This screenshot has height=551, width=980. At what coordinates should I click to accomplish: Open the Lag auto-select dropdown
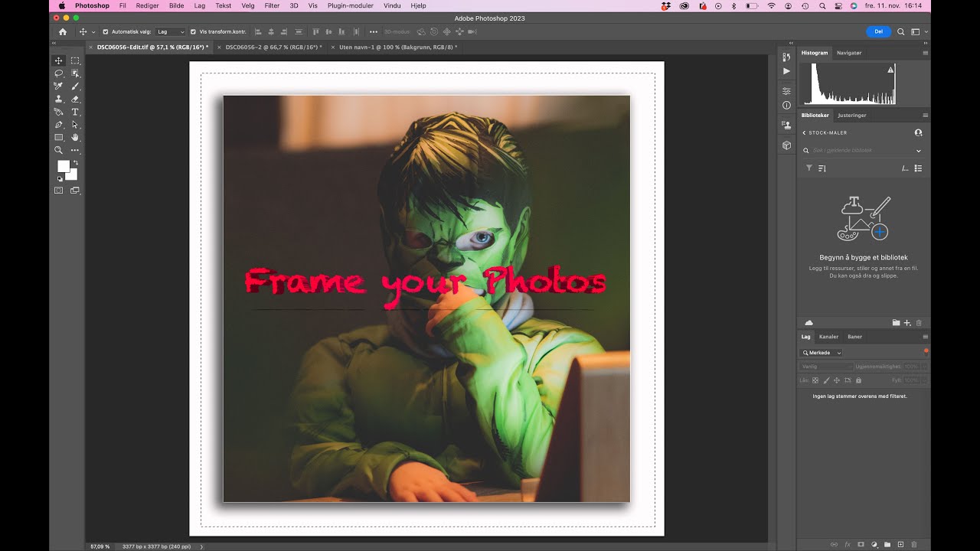[x=171, y=32]
